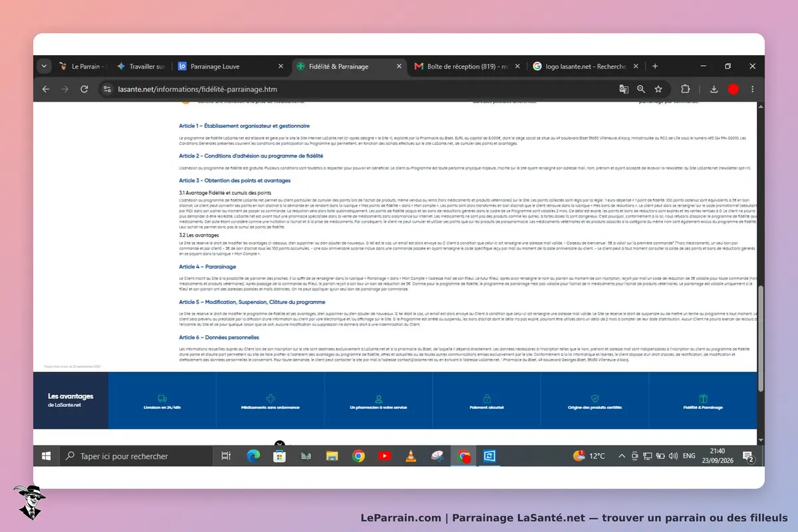Expand the tab search dropdown
The width and height of the screenshot is (798, 532).
45,66
